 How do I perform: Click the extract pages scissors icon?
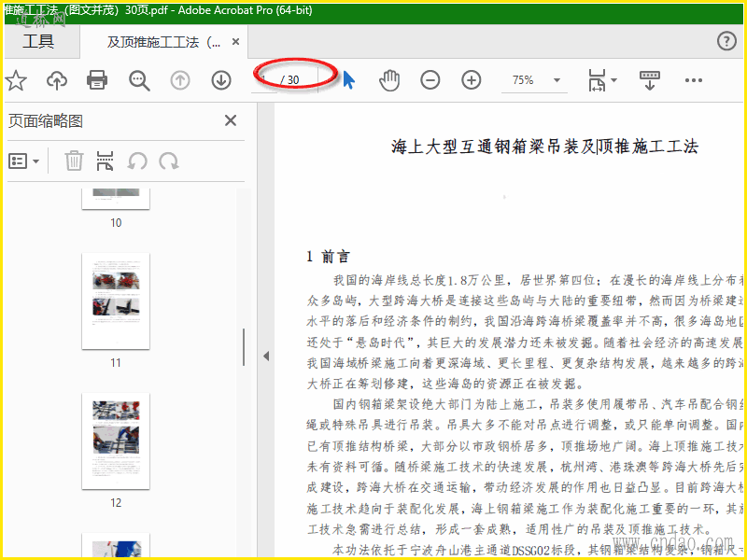105,161
